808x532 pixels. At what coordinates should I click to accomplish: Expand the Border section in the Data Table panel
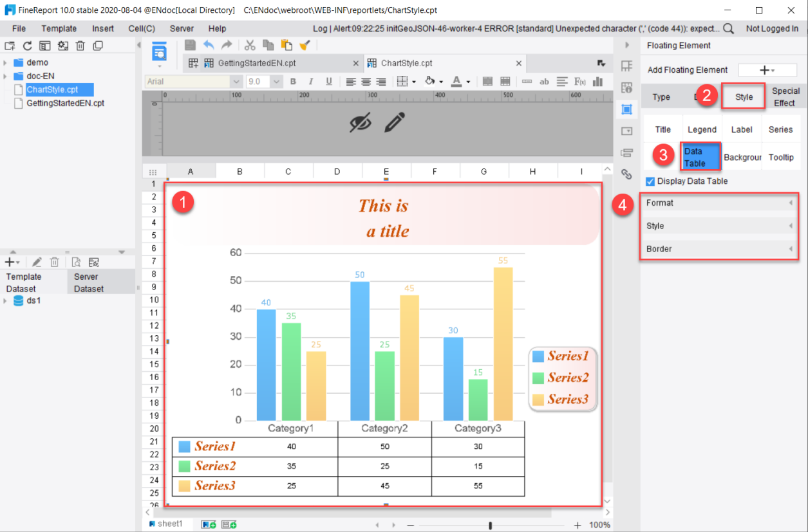(x=719, y=249)
